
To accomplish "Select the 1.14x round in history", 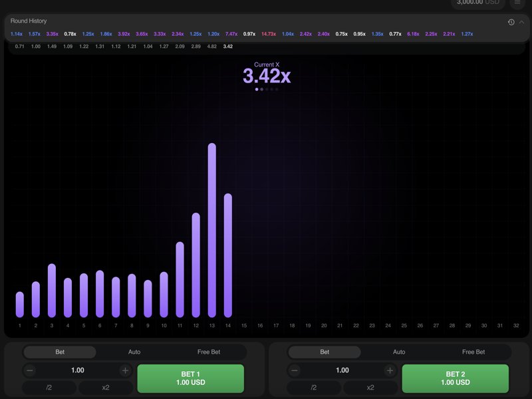I will pos(16,34).
